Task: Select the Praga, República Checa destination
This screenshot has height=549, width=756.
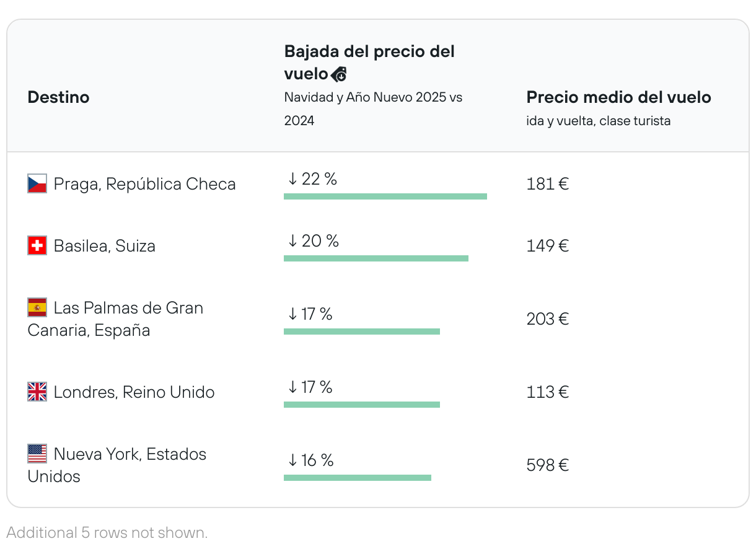Action: click(x=144, y=184)
